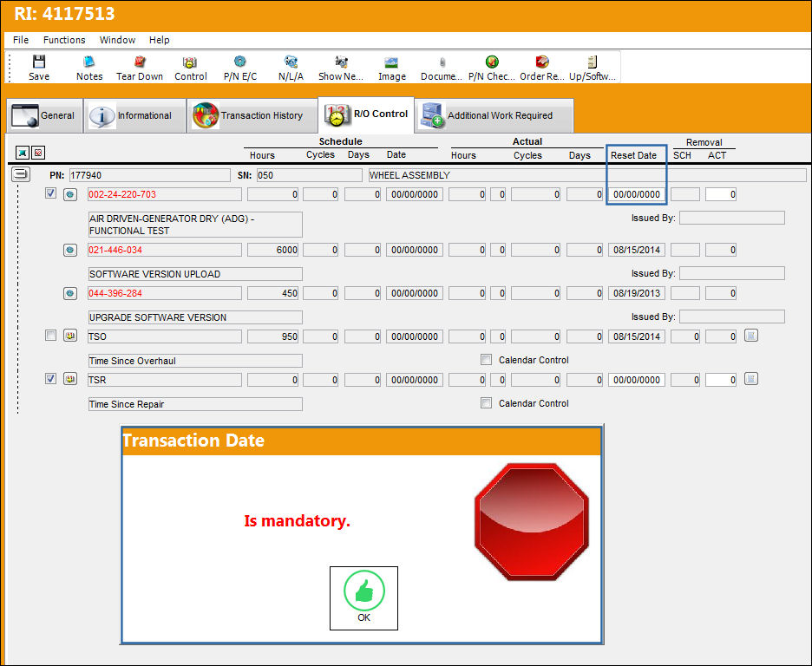Click the Schedule Hours field showing 6000

(x=273, y=250)
